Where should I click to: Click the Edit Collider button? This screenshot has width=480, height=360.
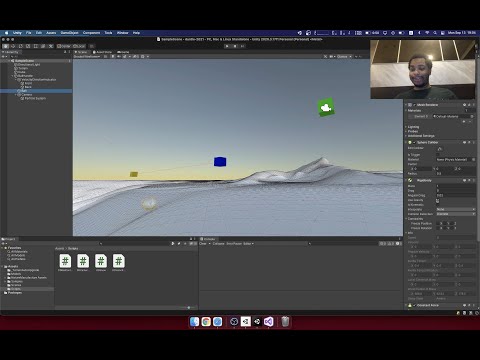[440, 148]
